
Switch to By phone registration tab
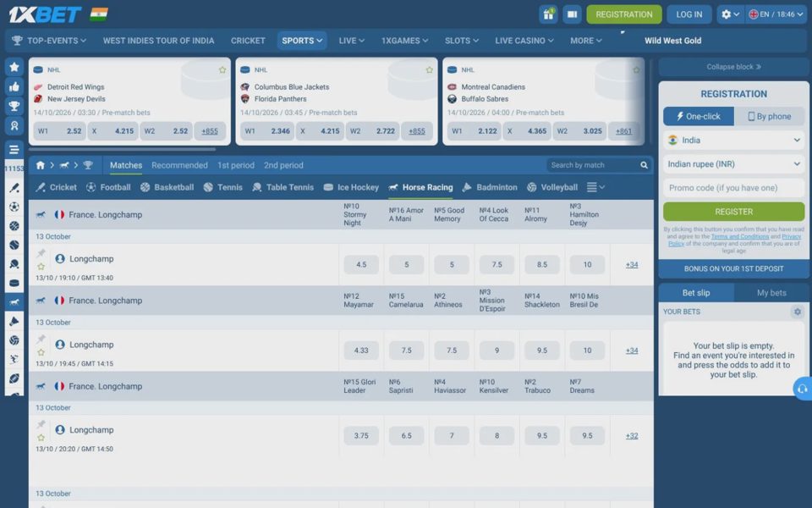click(769, 117)
